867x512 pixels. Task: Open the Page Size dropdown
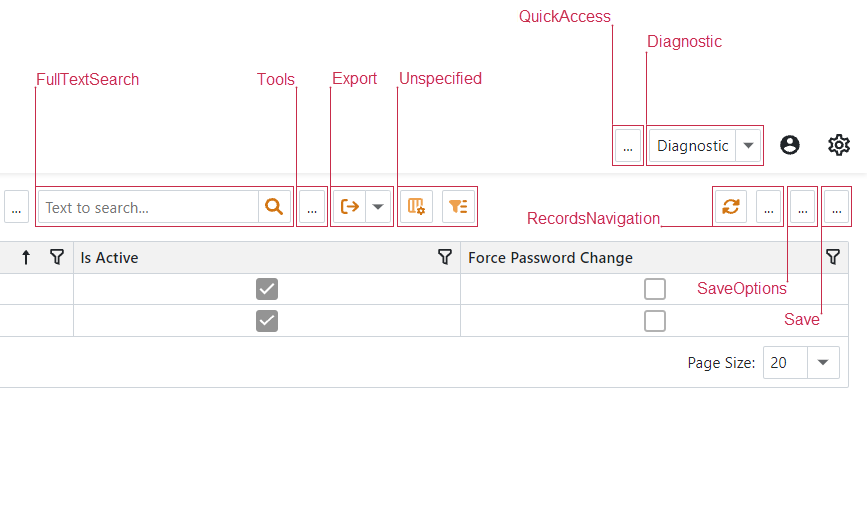coord(823,362)
